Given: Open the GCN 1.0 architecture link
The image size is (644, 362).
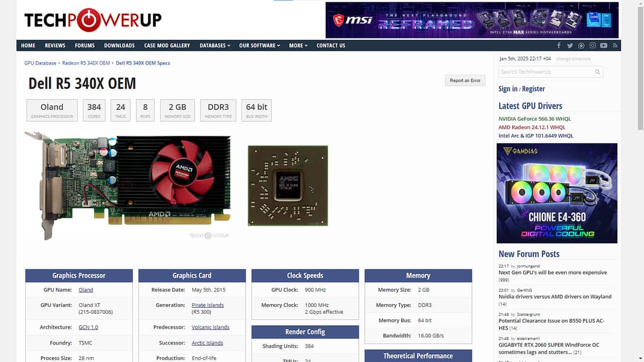Looking at the screenshot, I should pyautogui.click(x=88, y=327).
